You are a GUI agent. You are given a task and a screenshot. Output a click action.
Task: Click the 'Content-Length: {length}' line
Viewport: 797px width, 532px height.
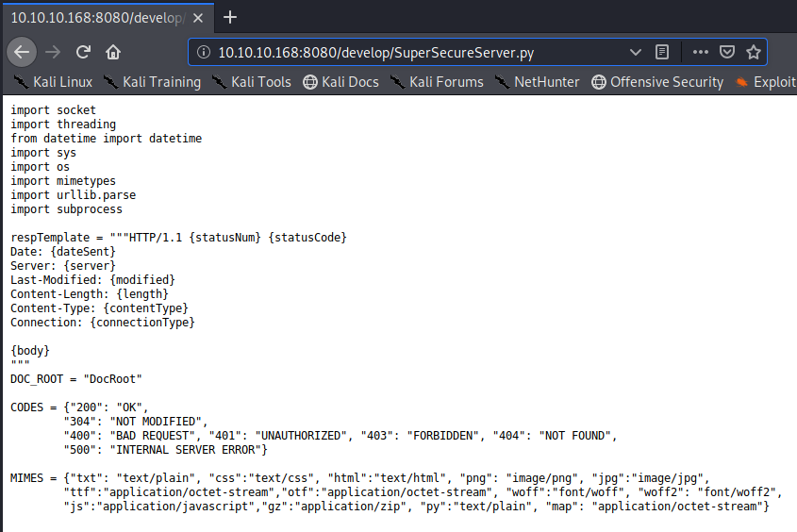click(x=90, y=294)
